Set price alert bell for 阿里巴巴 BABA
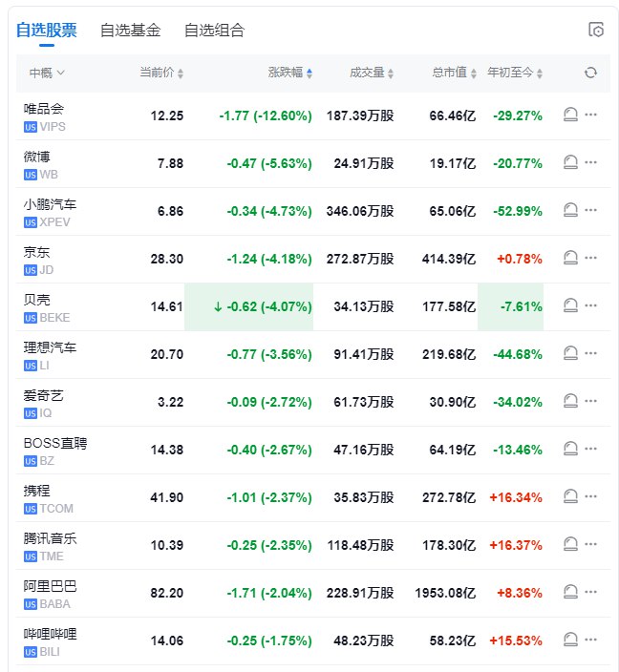 (x=570, y=592)
